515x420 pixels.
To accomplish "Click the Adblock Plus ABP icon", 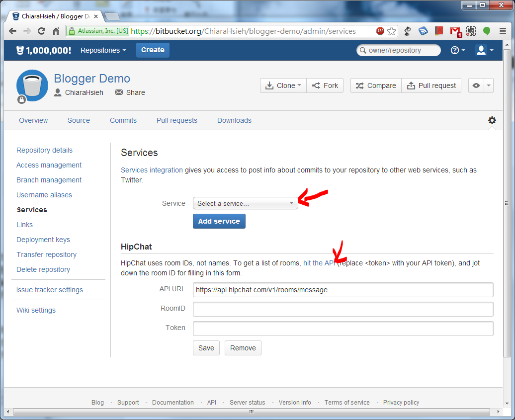I will click(x=380, y=31).
